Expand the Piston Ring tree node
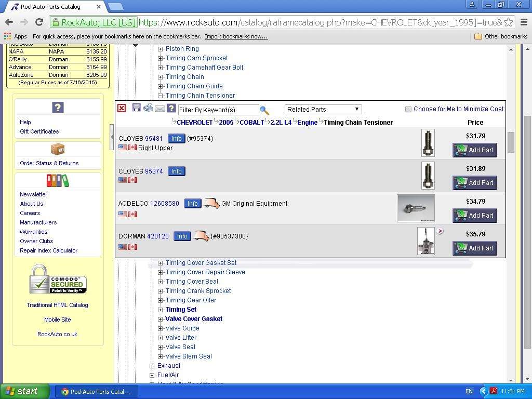 point(160,49)
